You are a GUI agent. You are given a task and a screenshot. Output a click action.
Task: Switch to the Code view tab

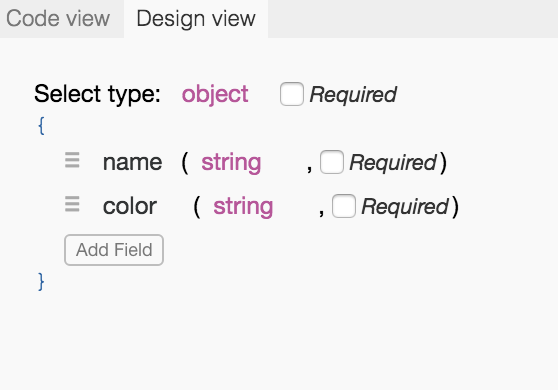pyautogui.click(x=58, y=19)
